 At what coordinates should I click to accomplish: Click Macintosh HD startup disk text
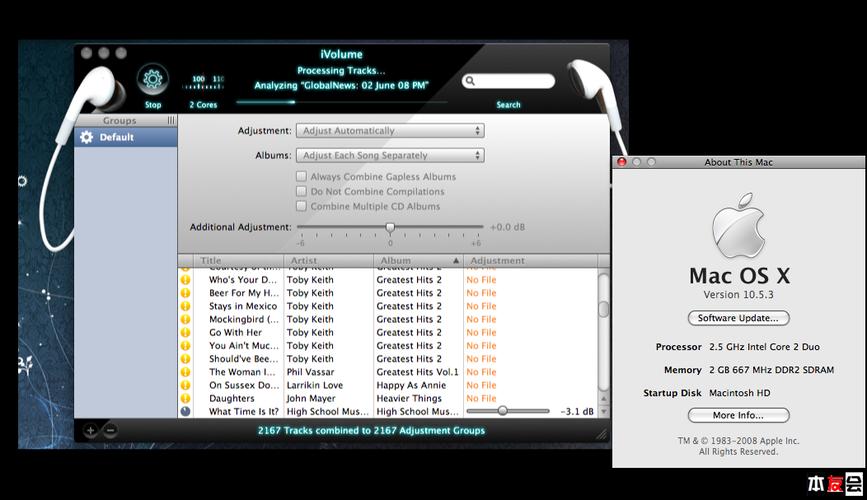coord(739,393)
